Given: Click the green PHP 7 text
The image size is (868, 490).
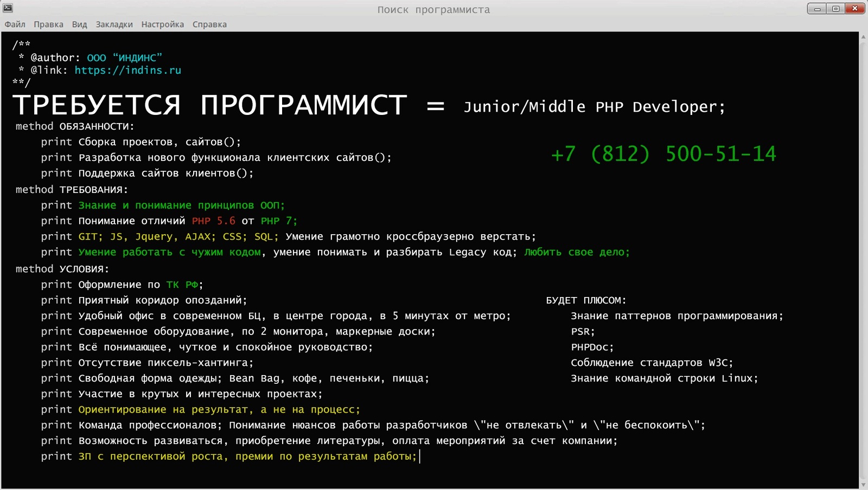Looking at the screenshot, I should coord(279,221).
